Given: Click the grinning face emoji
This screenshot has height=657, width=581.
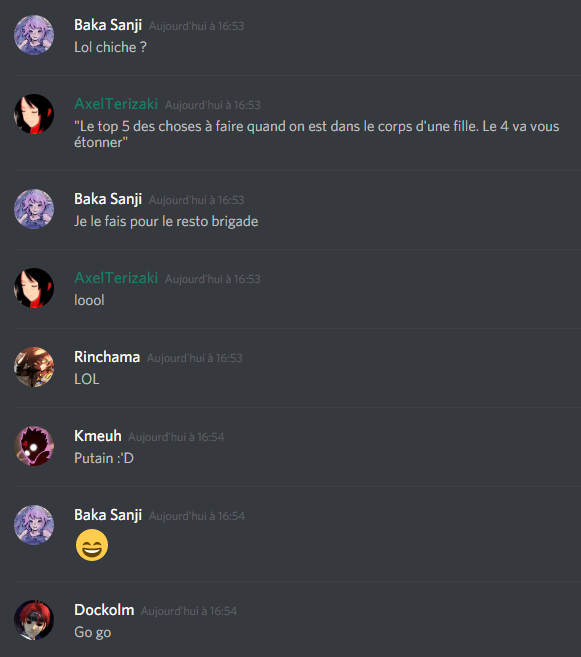Looking at the screenshot, I should coord(92,545).
